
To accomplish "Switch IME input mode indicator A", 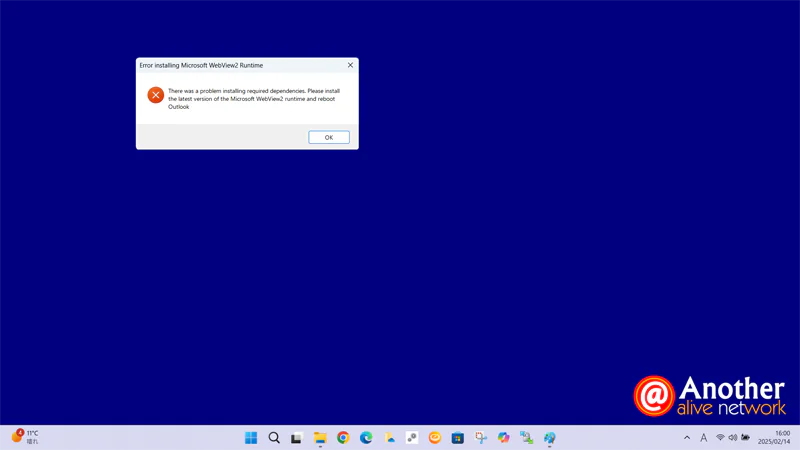I will click(x=704, y=438).
